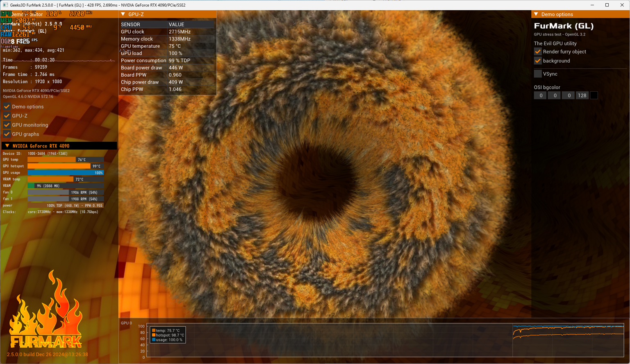The width and height of the screenshot is (630, 364).
Task: Click the GPU hotspot bar showing 99°C
Action: point(66,166)
